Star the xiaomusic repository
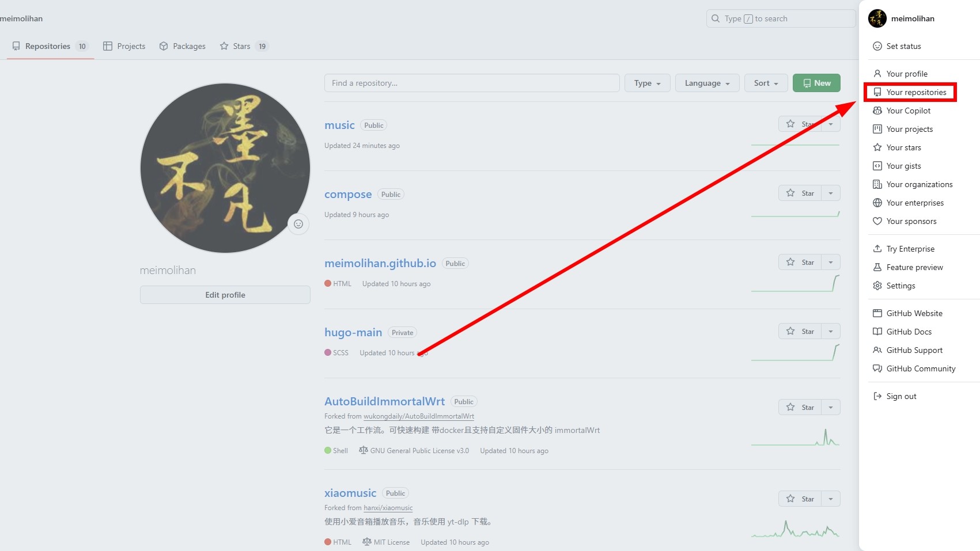980x551 pixels. coord(800,499)
